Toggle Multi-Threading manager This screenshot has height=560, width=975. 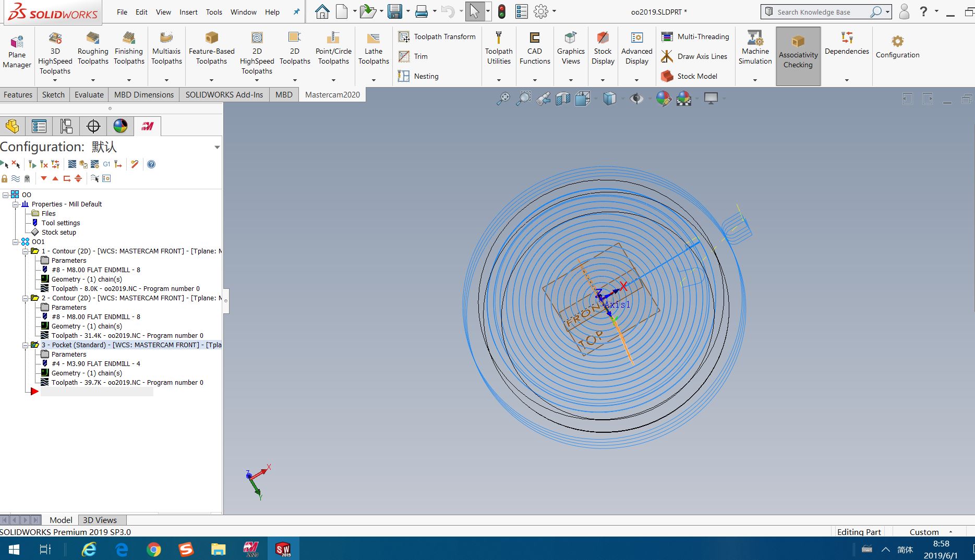tap(695, 36)
